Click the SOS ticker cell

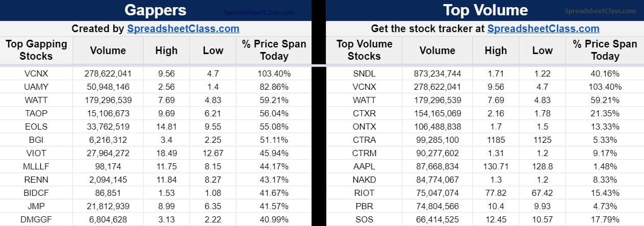click(x=364, y=219)
